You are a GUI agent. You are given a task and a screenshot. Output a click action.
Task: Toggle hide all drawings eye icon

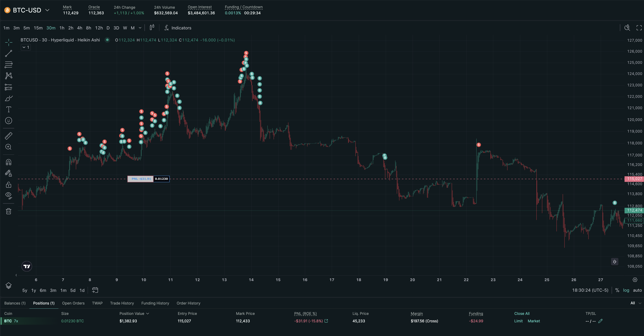[8, 196]
